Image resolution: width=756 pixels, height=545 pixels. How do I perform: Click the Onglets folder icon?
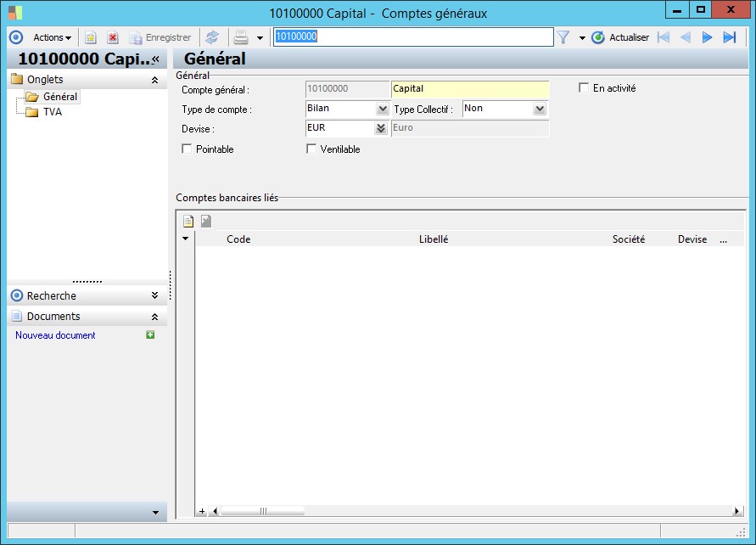(17, 79)
